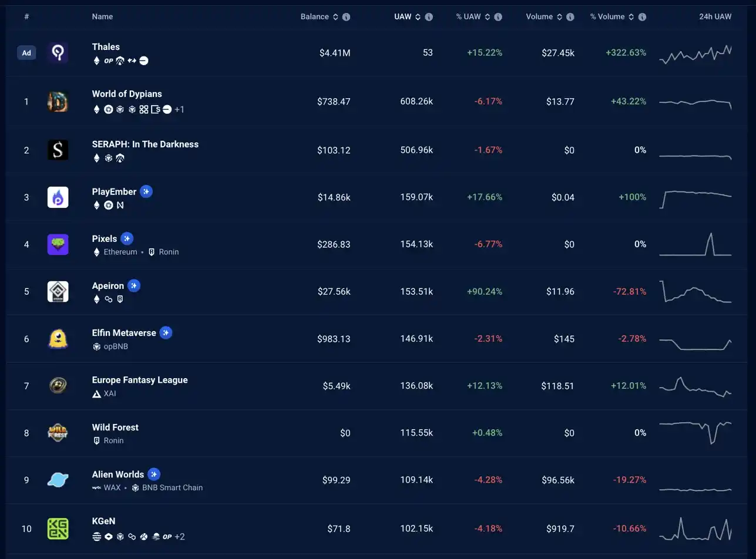Click the info icon beside % Volume
Image resolution: width=756 pixels, height=559 pixels.
pyautogui.click(x=643, y=17)
